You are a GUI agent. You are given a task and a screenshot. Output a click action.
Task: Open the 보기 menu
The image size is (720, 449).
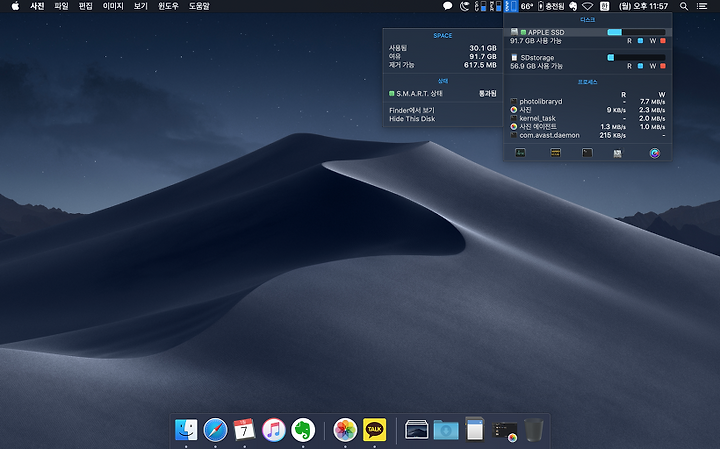pos(141,6)
